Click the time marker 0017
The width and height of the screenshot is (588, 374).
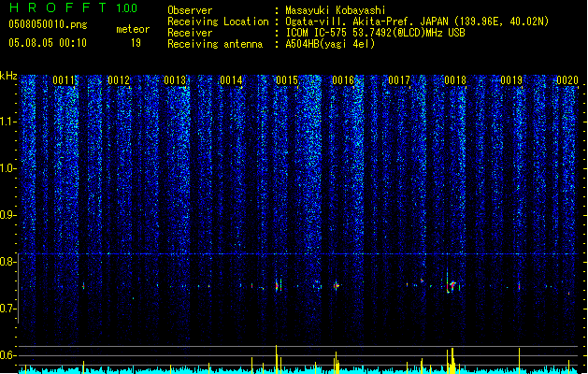coord(399,80)
